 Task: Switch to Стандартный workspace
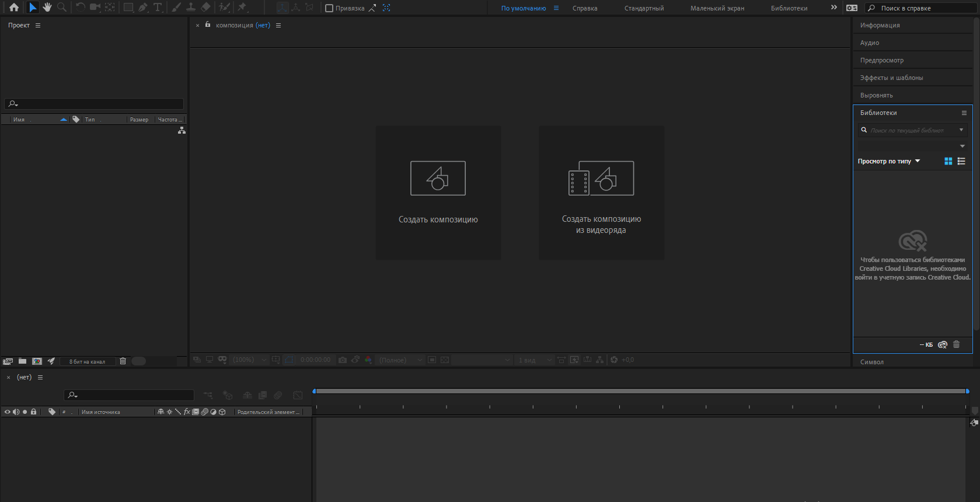click(x=644, y=8)
